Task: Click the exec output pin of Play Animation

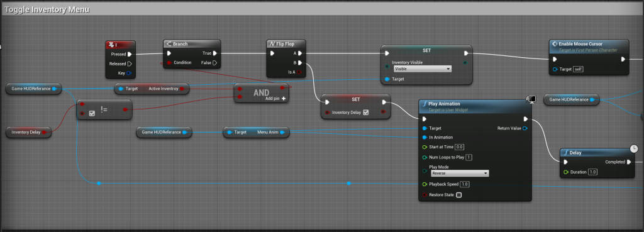Action: coord(525,119)
